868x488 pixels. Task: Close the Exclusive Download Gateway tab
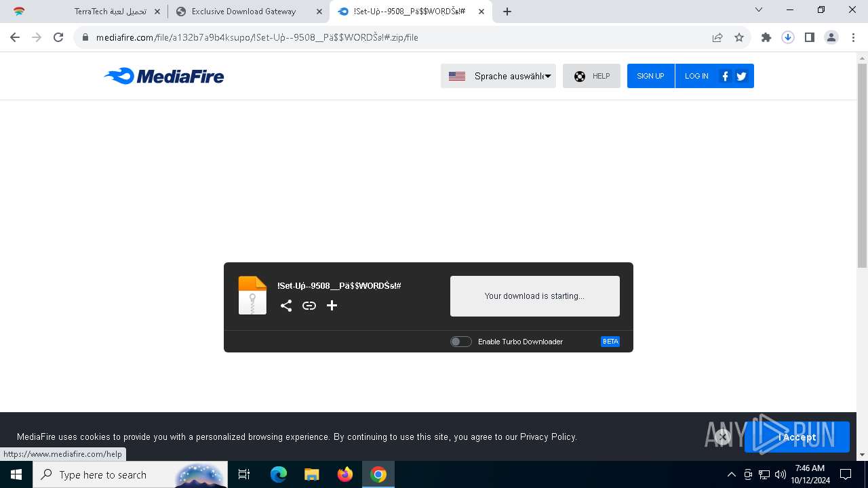pos(319,12)
